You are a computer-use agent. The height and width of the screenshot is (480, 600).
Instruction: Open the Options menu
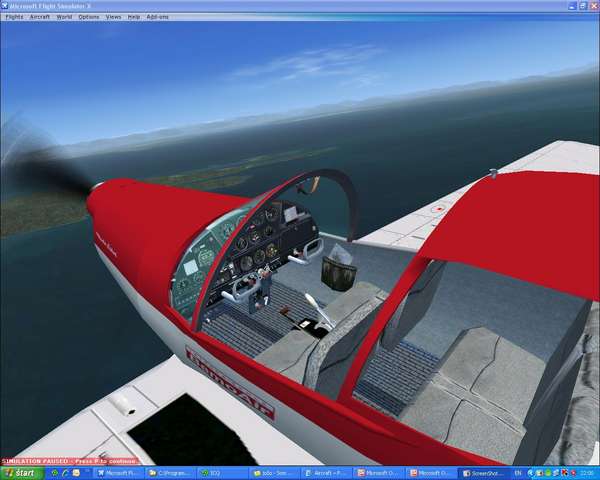[x=88, y=17]
